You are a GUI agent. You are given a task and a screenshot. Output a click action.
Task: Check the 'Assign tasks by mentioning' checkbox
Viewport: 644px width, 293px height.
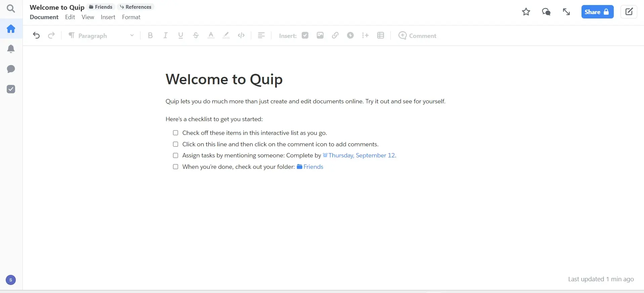point(175,155)
